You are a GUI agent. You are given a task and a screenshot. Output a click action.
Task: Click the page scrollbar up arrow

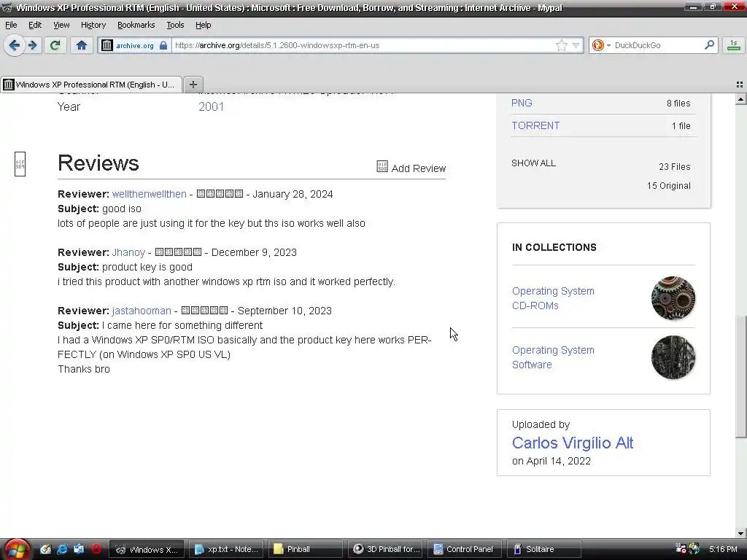pyautogui.click(x=741, y=99)
